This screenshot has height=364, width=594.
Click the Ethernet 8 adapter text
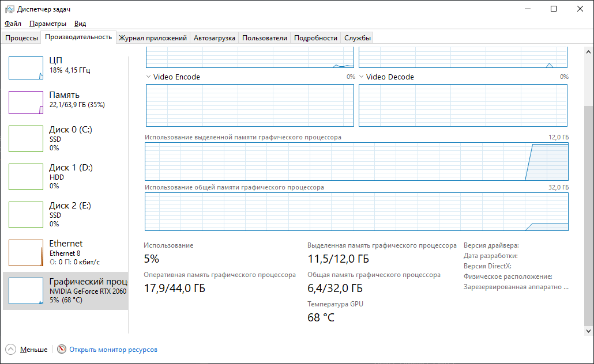click(65, 253)
